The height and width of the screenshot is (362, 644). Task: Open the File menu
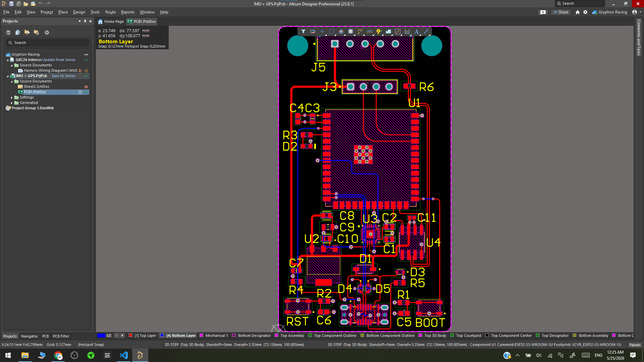(x=6, y=12)
